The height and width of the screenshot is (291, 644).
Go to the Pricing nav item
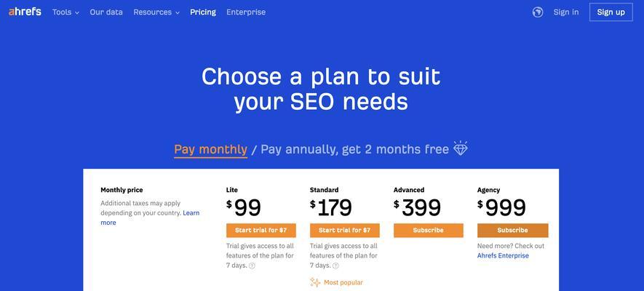(203, 12)
